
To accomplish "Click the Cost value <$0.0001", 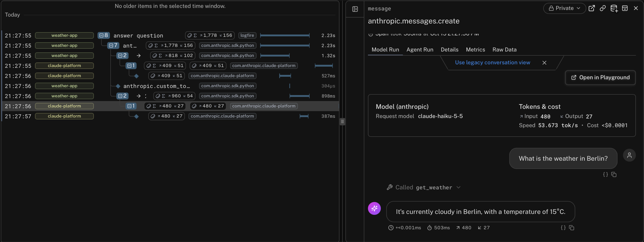I will click(x=615, y=125).
